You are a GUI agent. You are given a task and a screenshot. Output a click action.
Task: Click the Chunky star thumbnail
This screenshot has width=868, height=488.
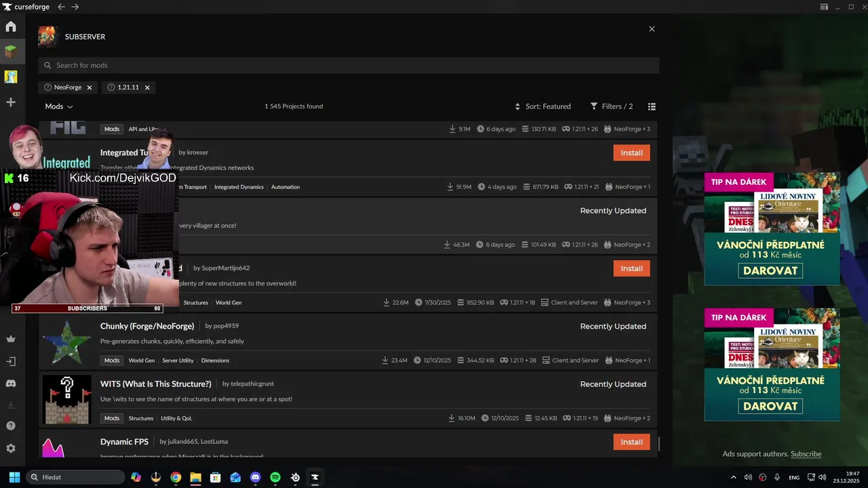click(66, 342)
